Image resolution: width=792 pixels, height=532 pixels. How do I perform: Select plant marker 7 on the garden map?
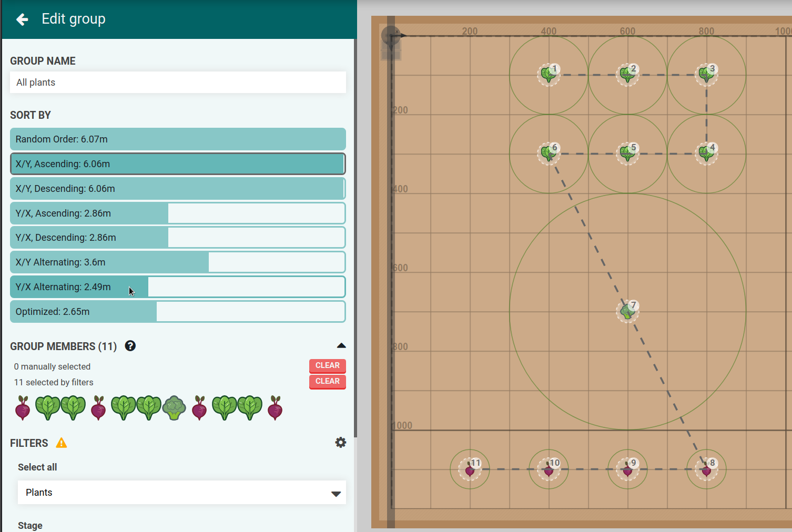[627, 311]
